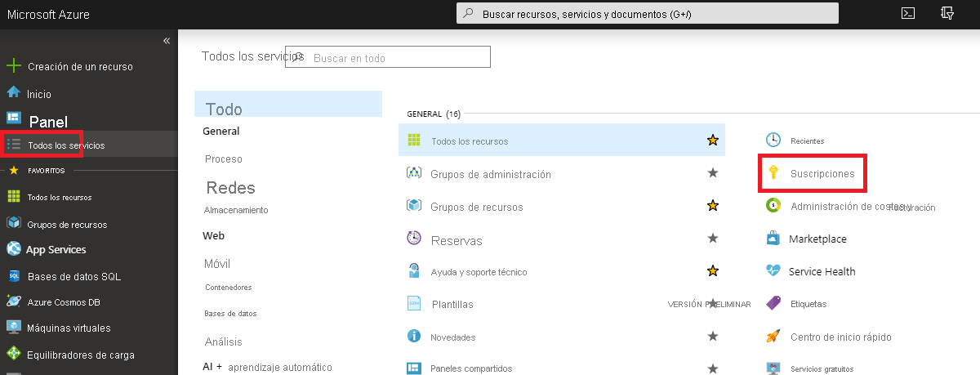The width and height of the screenshot is (980, 375).
Task: Open Todos los recursos in services list
Action: pyautogui.click(x=470, y=141)
